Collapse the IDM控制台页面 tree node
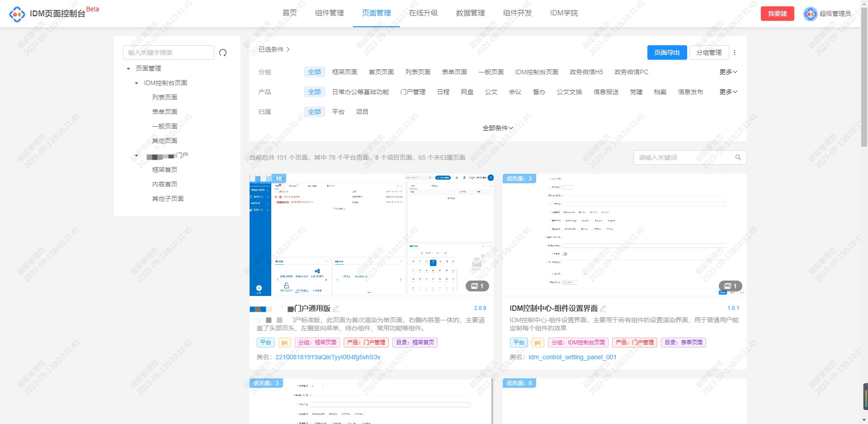Screen dimensions: 868x424 pos(137,83)
